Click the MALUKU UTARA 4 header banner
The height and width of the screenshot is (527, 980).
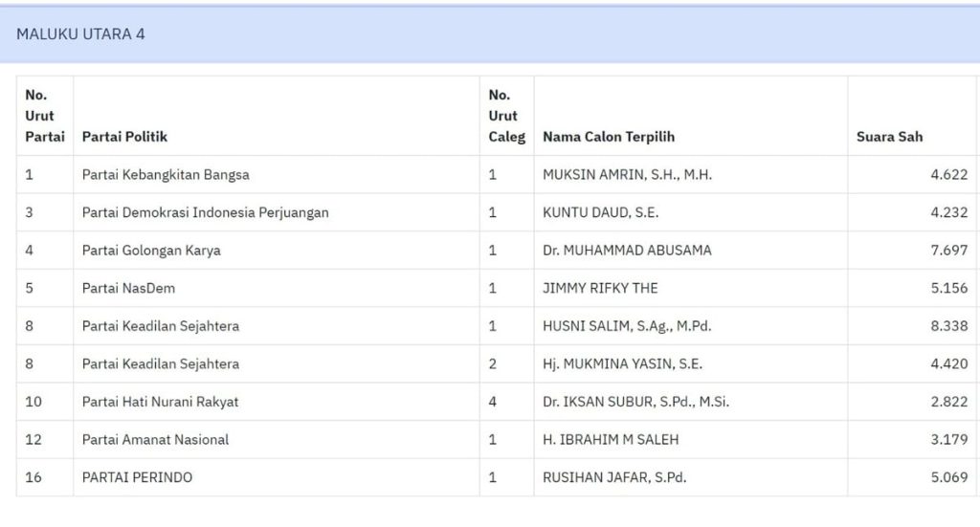[81, 34]
